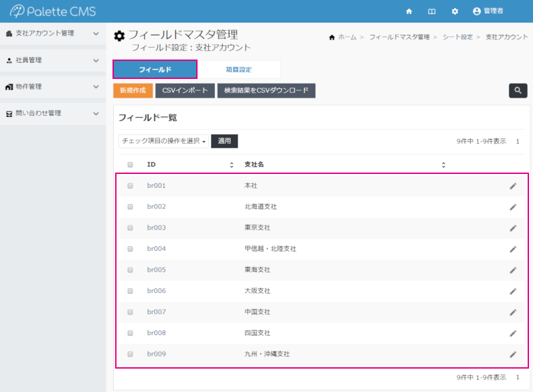Switch to the 項目設定 tab
Viewport: 533px width, 392px height.
239,70
